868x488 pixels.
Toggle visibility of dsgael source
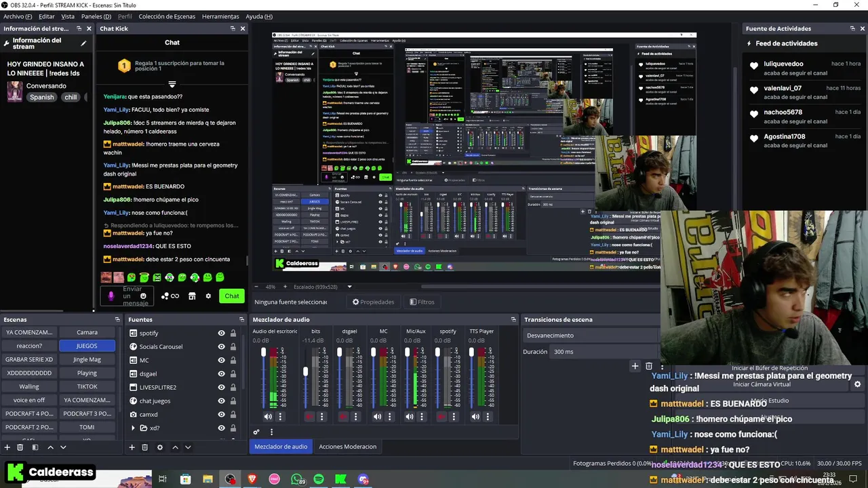click(221, 373)
